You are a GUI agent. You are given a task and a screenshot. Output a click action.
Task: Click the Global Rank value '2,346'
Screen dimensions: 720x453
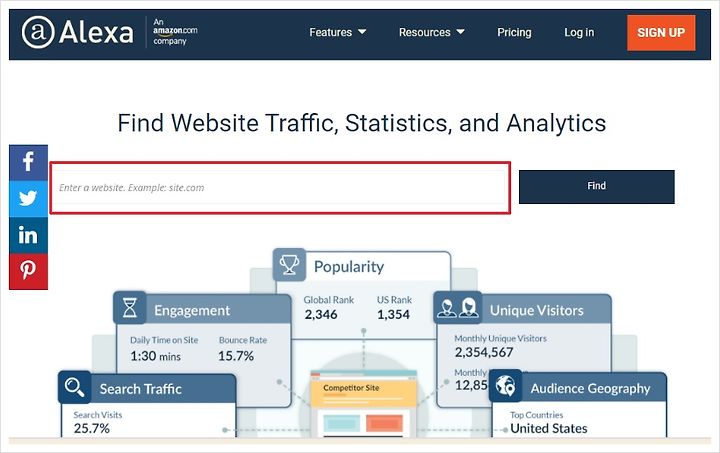(321, 315)
